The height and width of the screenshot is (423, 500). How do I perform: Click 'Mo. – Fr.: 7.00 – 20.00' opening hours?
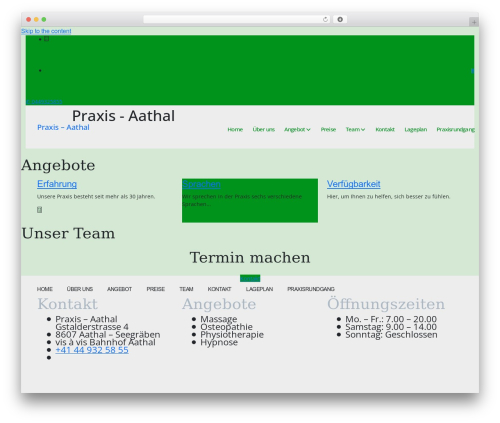pyautogui.click(x=391, y=319)
